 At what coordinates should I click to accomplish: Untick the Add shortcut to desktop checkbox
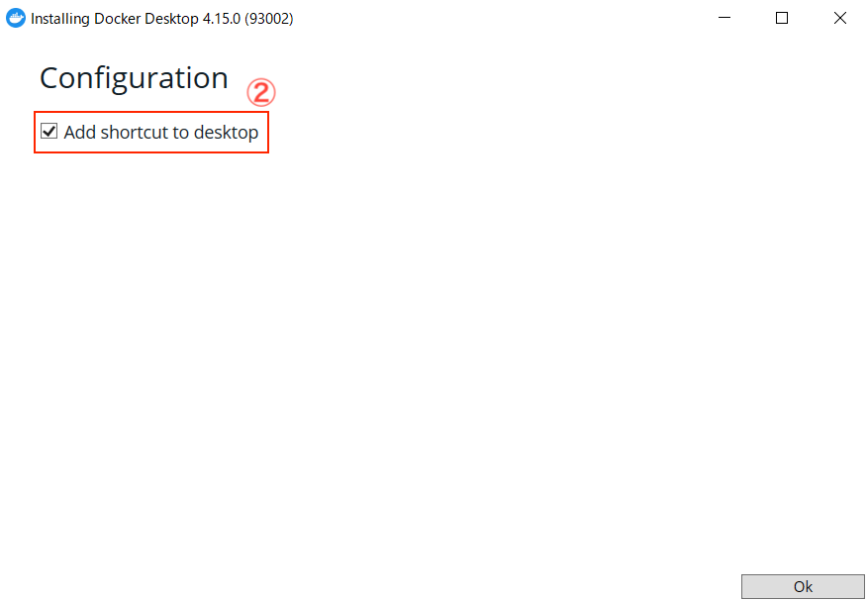(x=49, y=132)
